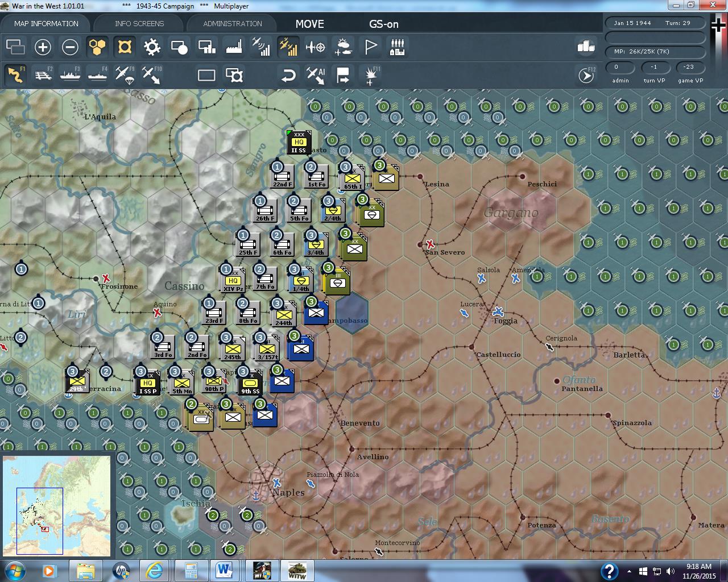Click the MP 26K/25K display field

[x=654, y=51]
